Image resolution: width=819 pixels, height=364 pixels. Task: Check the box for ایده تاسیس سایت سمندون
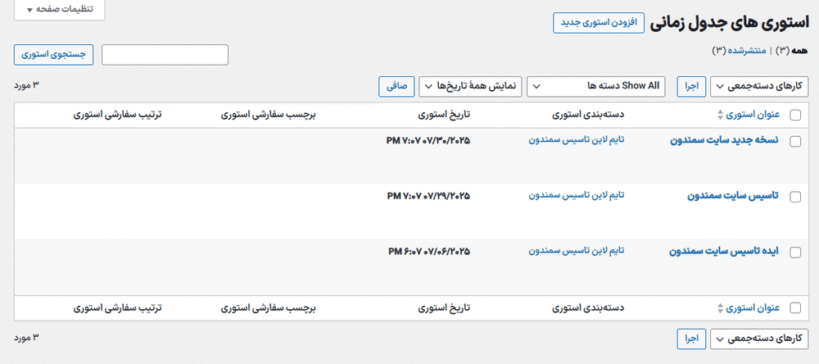click(x=795, y=252)
